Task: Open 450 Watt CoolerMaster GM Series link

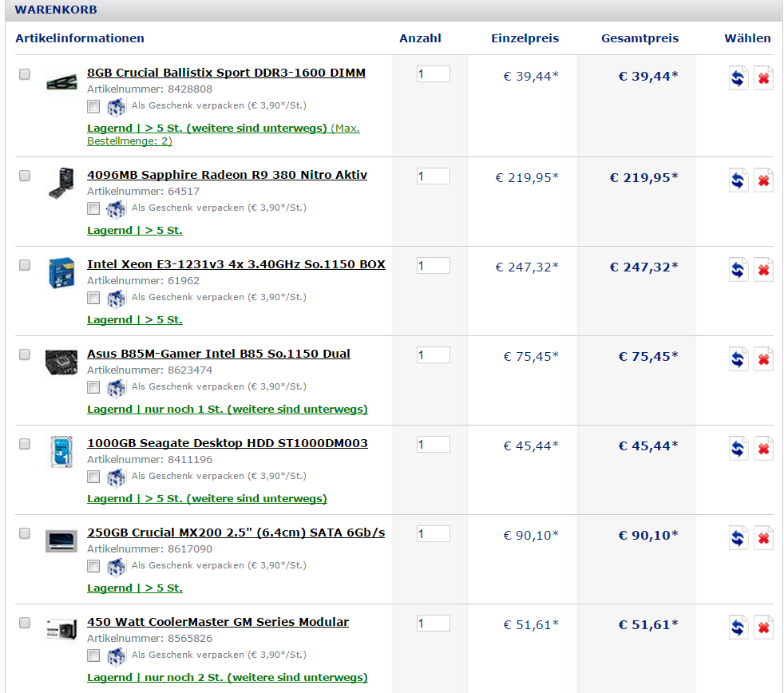Action: pyautogui.click(x=218, y=622)
